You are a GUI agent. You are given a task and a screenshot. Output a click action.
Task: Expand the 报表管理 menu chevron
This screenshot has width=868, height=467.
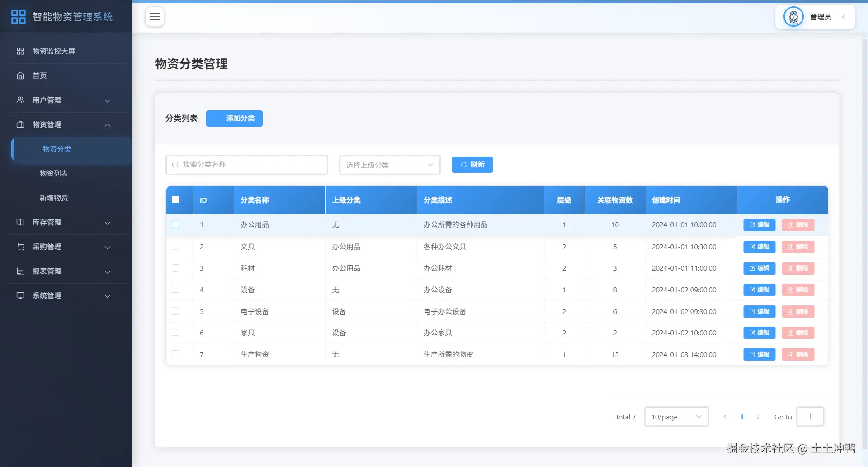[x=108, y=272]
